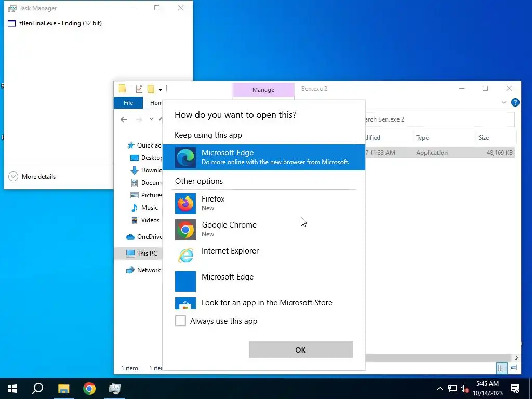The image size is (532, 399).
Task: Open the Manage ribbon tab
Action: point(263,90)
